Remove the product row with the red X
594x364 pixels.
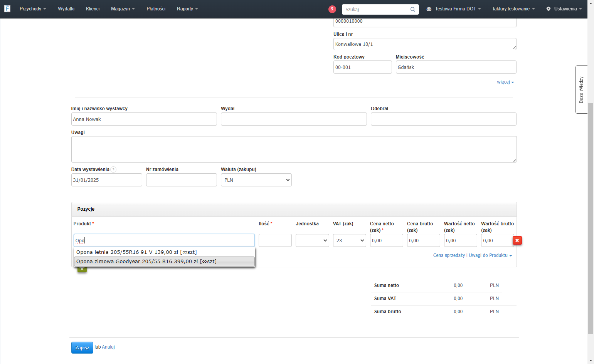click(x=517, y=240)
